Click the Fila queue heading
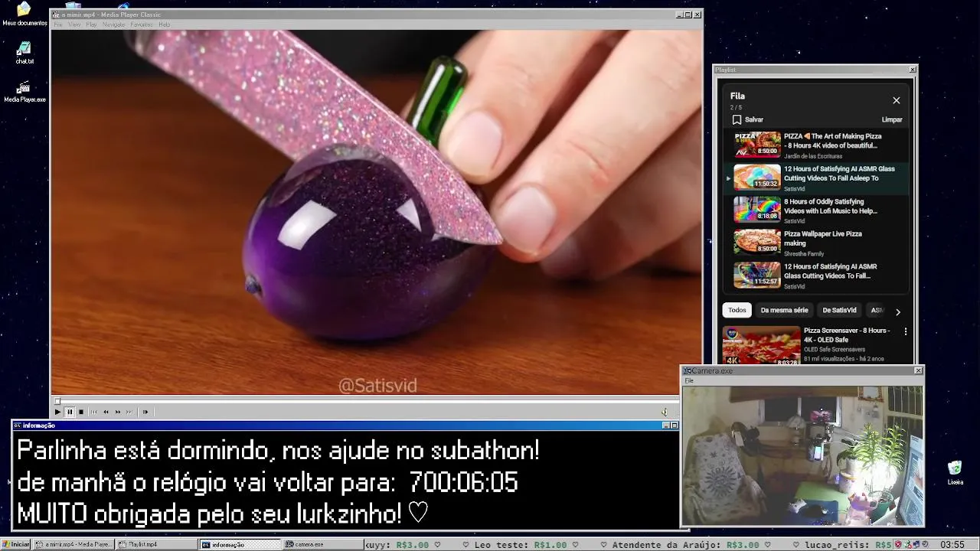Screen dimensions: 980x551 point(737,96)
